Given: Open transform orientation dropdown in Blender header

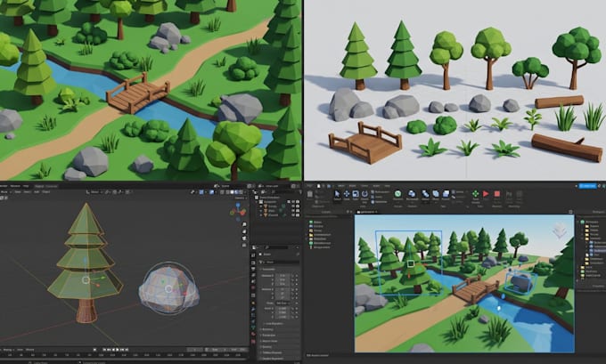Looking at the screenshot, I should (x=95, y=192).
